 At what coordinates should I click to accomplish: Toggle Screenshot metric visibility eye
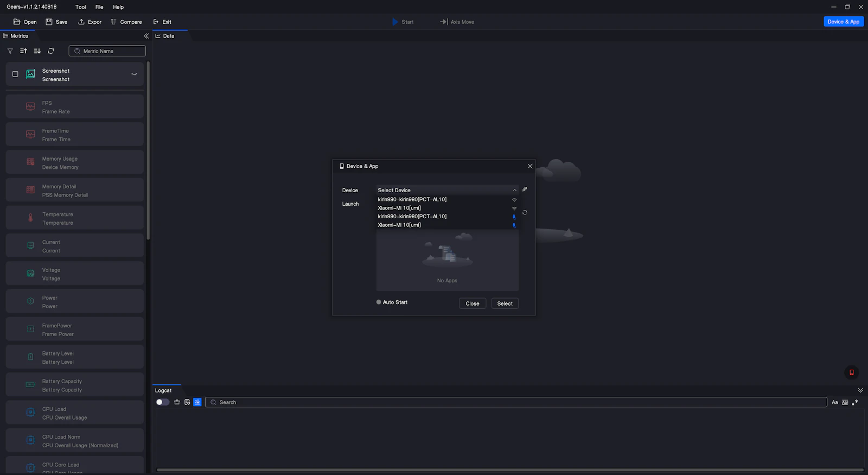click(x=134, y=74)
